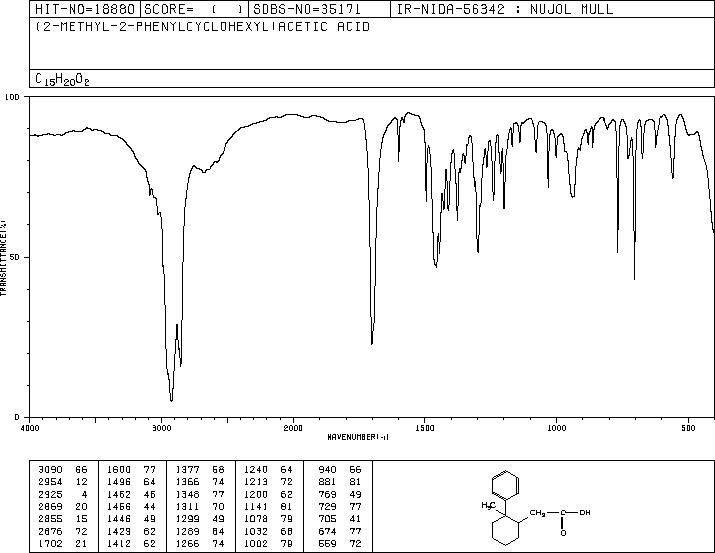Click the deepest absorption peak near 2925
Image resolution: width=715 pixels, height=553 pixels.
(172, 400)
